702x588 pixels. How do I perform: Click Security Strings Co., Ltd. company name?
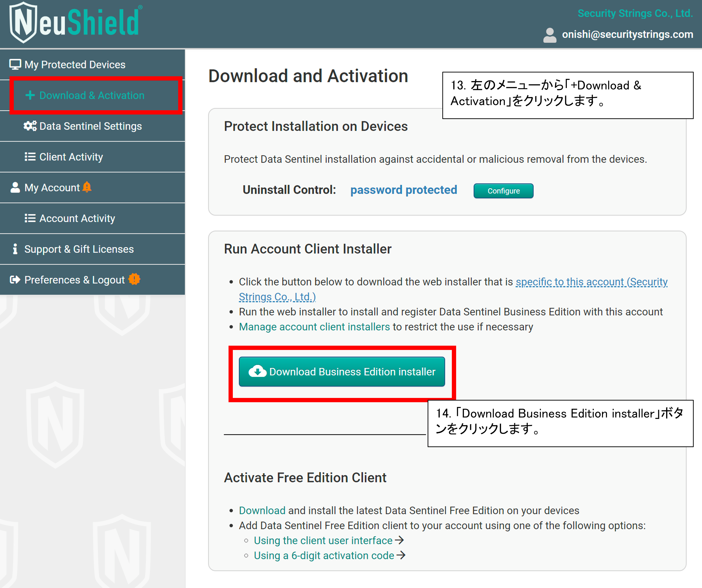[x=635, y=13]
